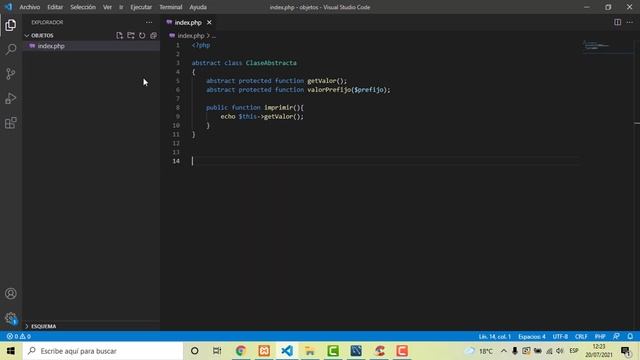Open the Terminal menu

[x=171, y=7]
